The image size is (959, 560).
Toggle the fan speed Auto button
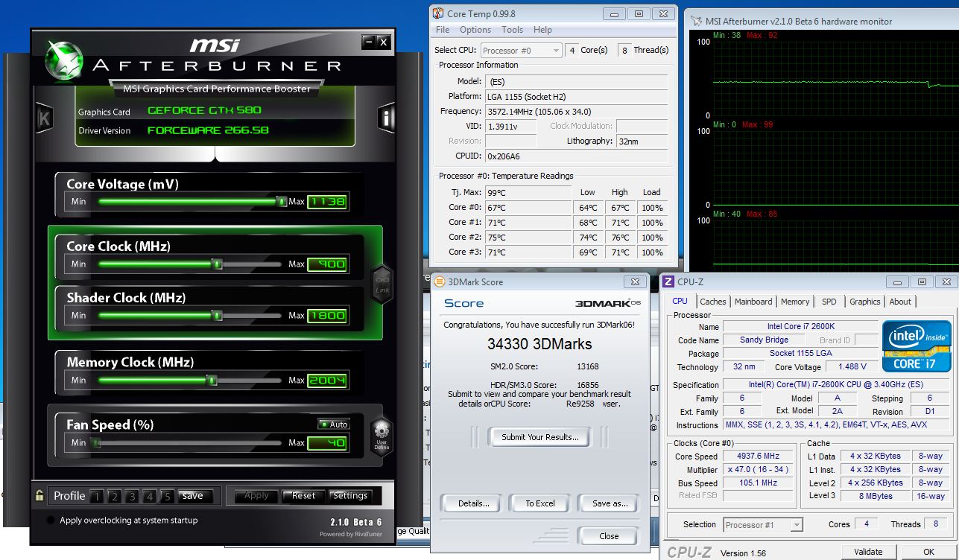click(x=333, y=424)
